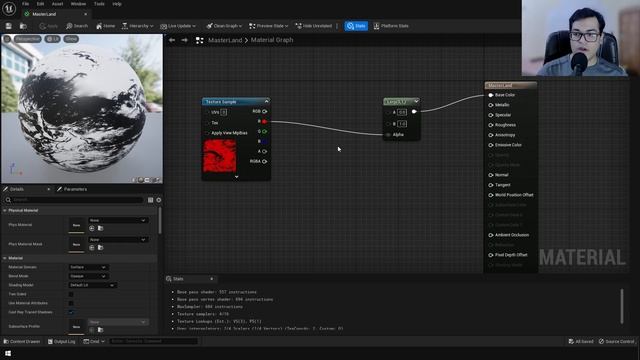Click the RGBA output pin on Texture Sample
640x360 pixels.
[x=264, y=162]
